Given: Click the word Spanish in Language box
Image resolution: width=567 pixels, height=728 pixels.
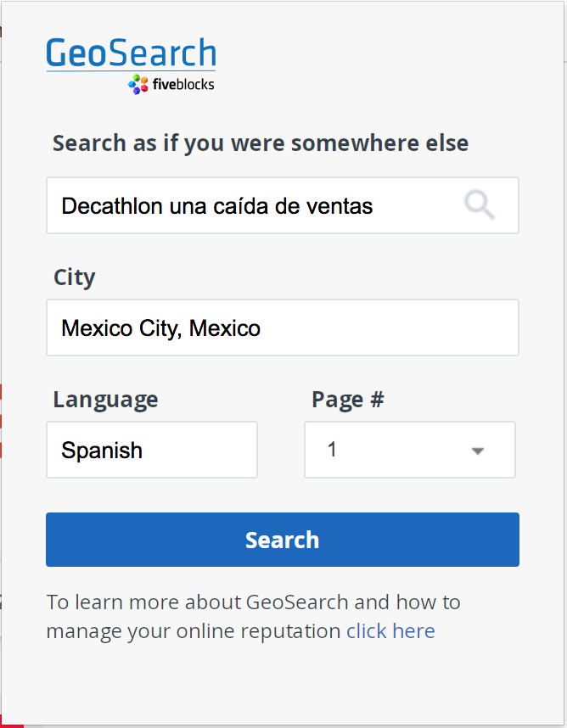Looking at the screenshot, I should pos(102,451).
